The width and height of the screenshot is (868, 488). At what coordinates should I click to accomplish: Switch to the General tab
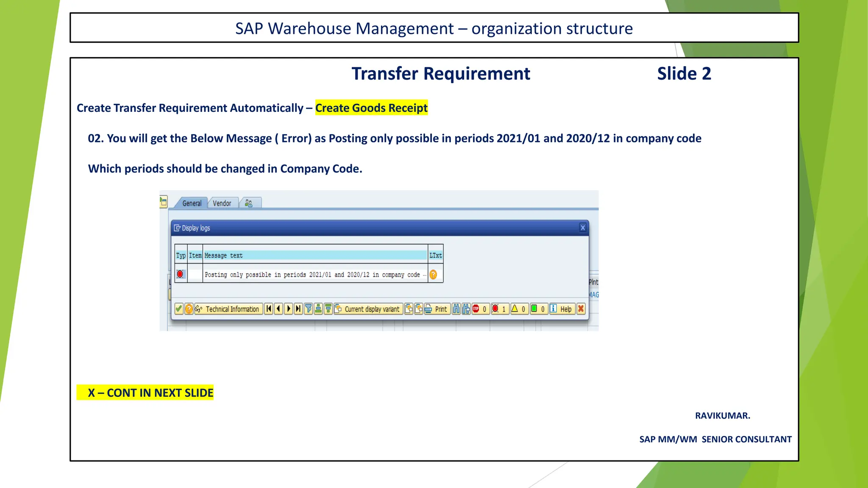192,203
